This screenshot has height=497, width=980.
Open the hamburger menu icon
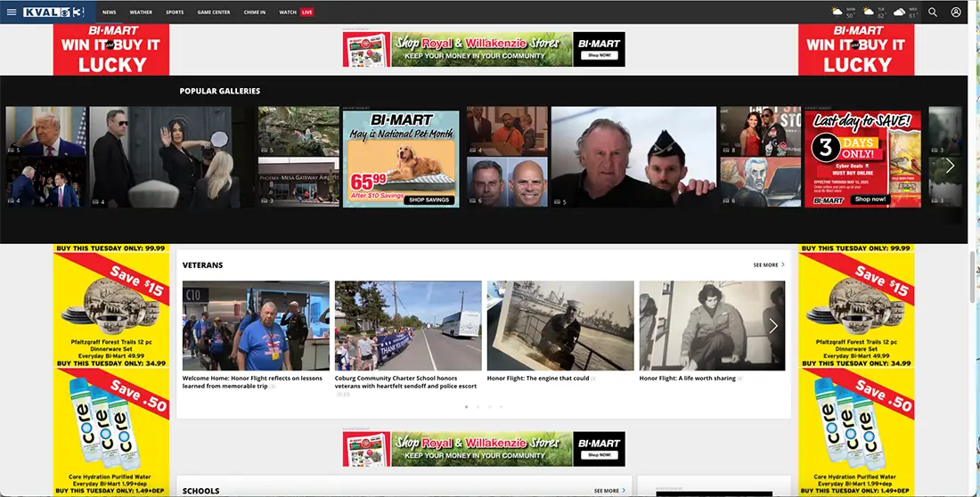click(x=12, y=12)
